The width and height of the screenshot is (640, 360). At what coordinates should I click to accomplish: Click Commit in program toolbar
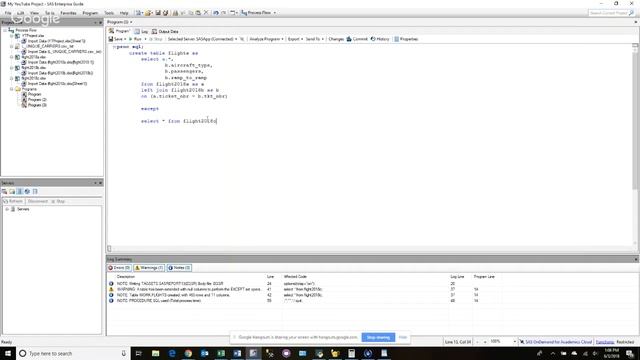(x=357, y=39)
